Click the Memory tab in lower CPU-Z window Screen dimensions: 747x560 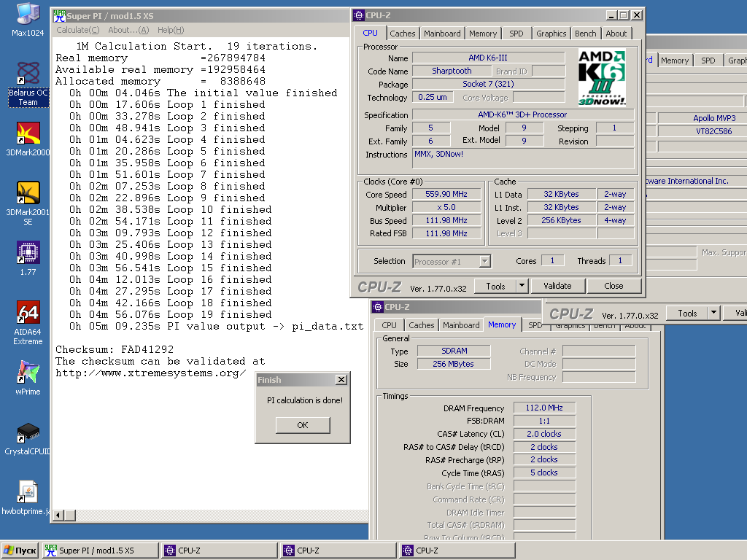pyautogui.click(x=502, y=324)
